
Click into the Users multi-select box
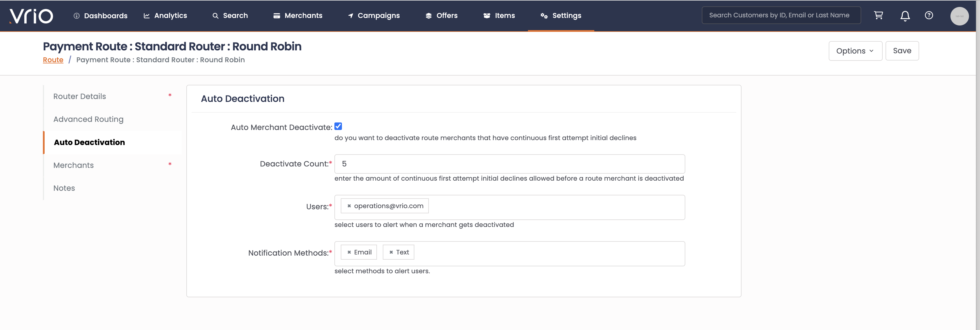click(x=509, y=207)
